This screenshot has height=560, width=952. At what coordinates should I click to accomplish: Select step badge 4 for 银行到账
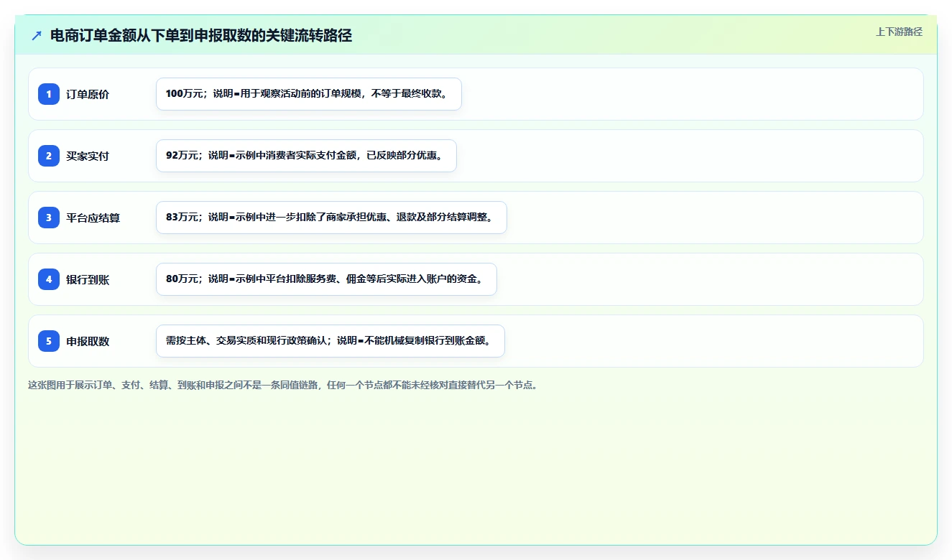49,279
